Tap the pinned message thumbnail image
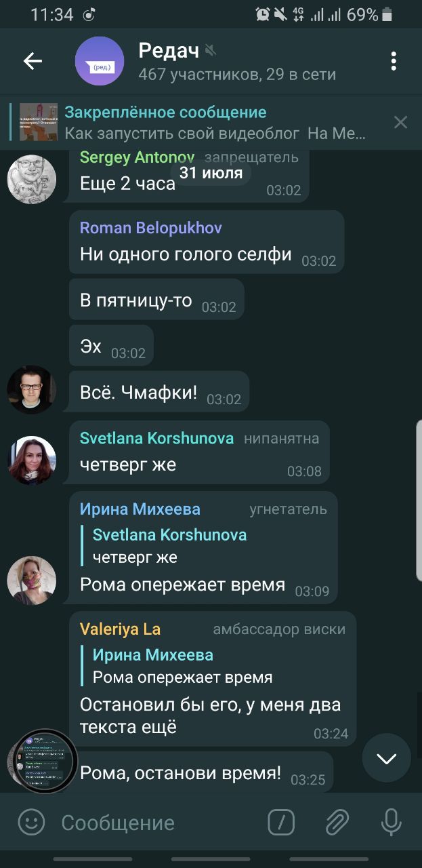 click(x=39, y=122)
